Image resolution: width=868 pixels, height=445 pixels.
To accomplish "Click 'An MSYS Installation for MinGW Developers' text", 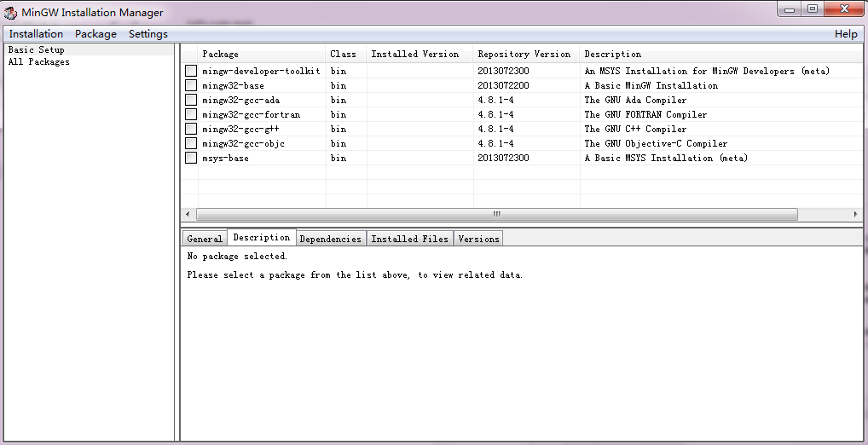I will [689, 71].
